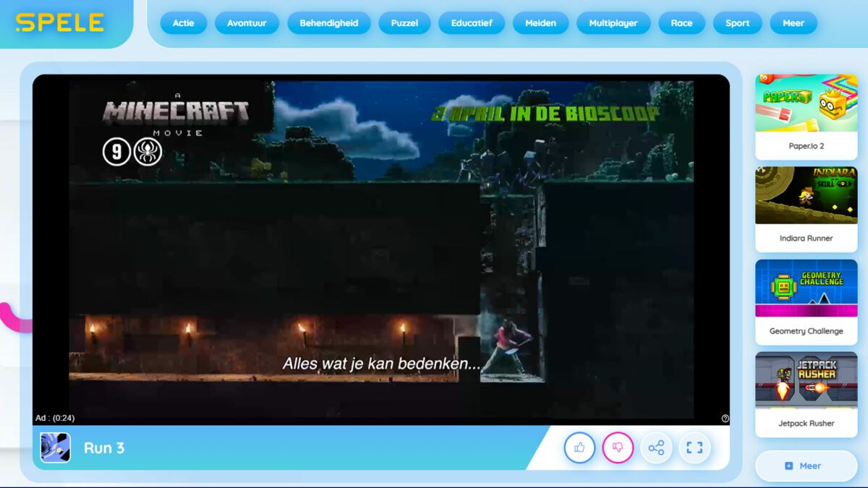Like the game with thumbs up
This screenshot has width=868, height=488.
pos(579,448)
